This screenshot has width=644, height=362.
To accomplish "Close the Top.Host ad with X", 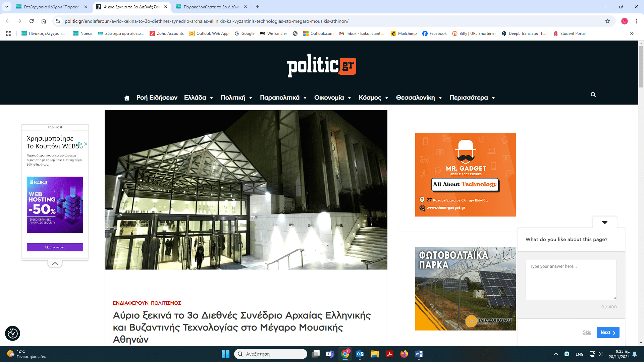I will pos(86,144).
